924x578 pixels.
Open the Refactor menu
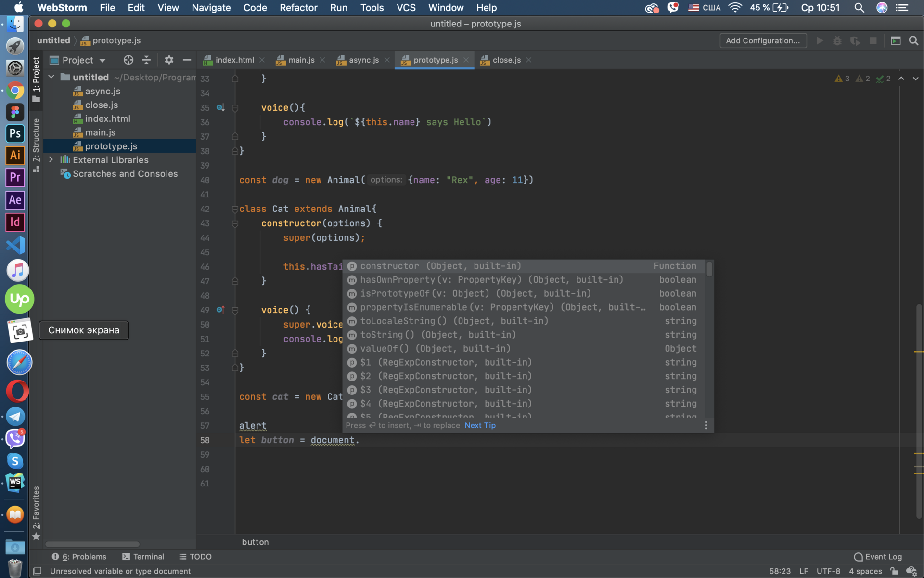click(x=298, y=8)
